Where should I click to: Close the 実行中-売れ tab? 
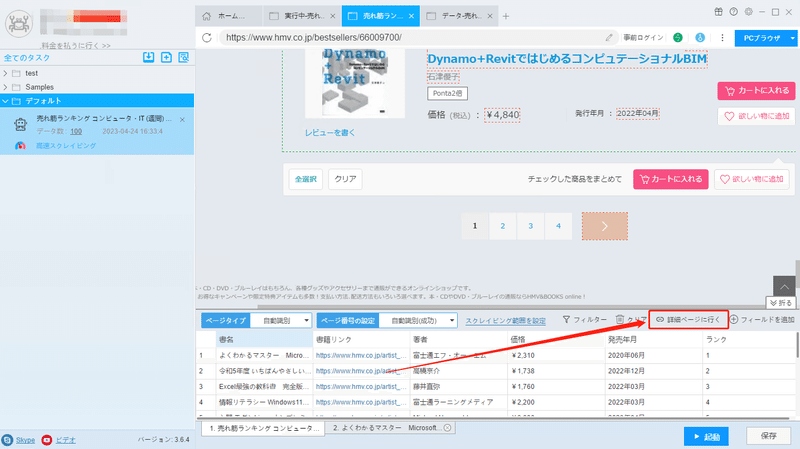coord(333,16)
